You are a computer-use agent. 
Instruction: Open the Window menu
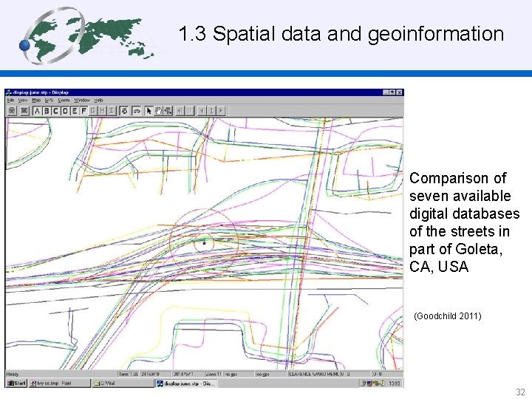(x=82, y=100)
